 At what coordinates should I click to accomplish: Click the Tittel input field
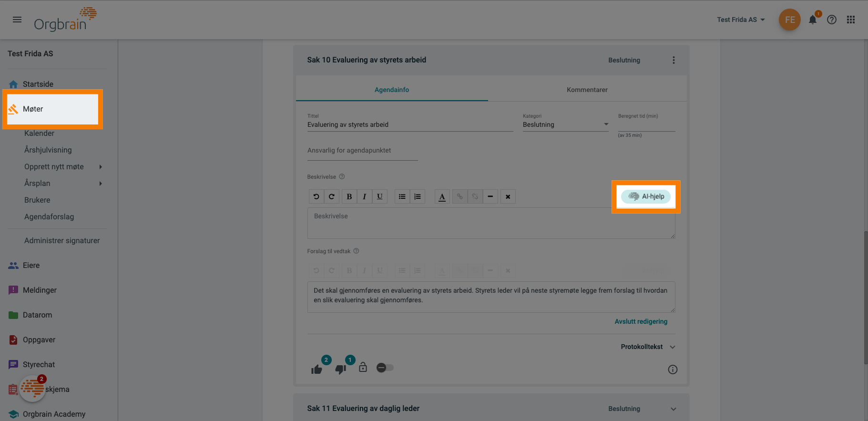pyautogui.click(x=410, y=124)
